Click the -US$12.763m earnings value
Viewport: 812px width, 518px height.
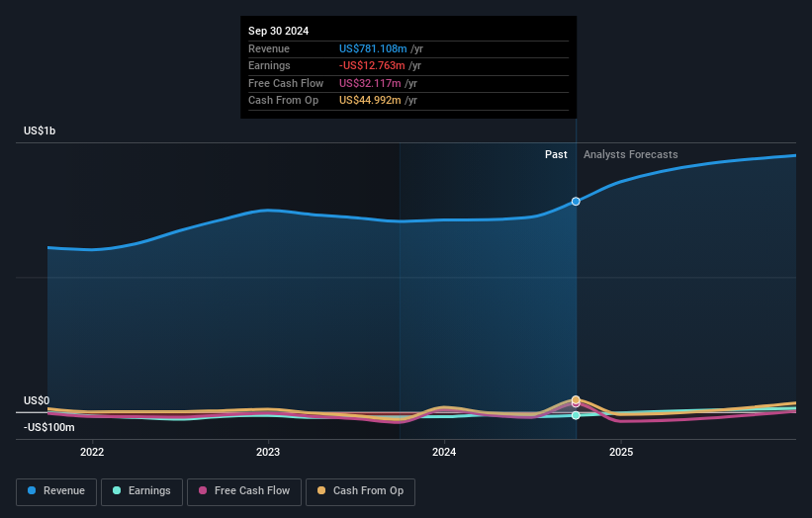pos(372,65)
